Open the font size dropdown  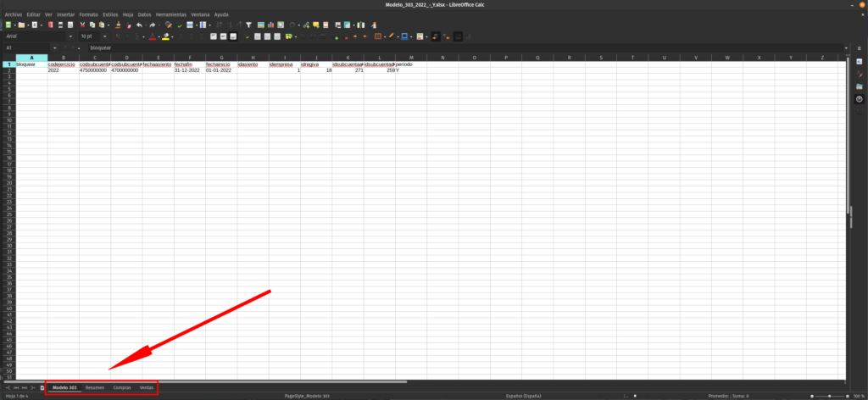click(x=105, y=37)
